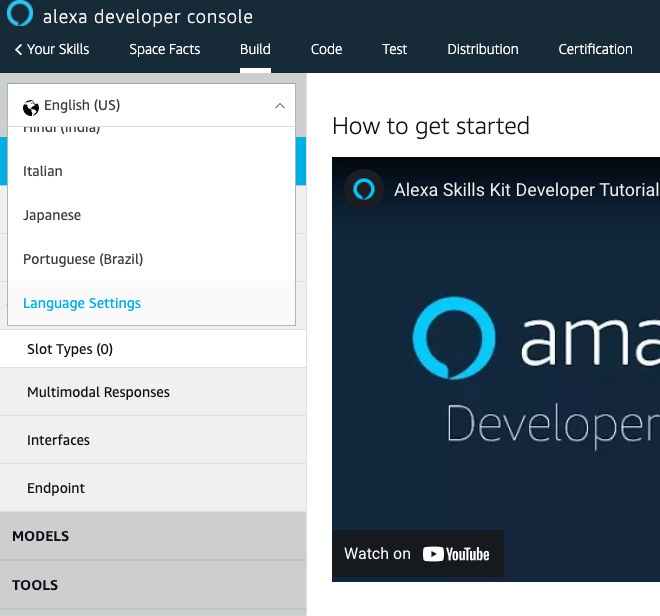Screen dimensions: 660x616
Task: Click the Alexa logo in the header
Action: pyautogui.click(x=20, y=15)
